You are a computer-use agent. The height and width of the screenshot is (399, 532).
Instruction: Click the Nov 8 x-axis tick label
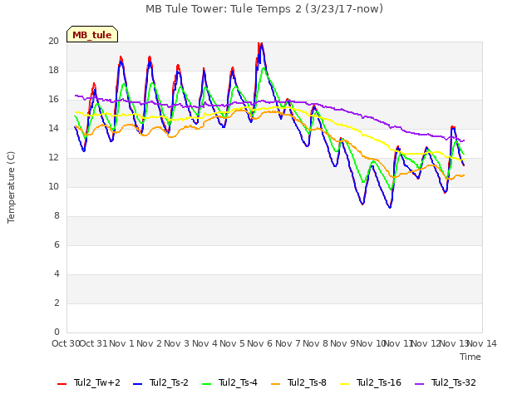pyautogui.click(x=315, y=343)
